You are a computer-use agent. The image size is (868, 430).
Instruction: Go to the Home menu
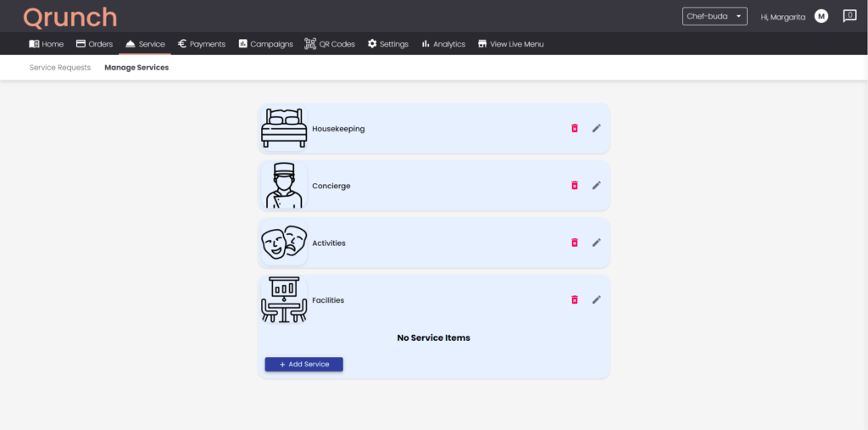(47, 44)
